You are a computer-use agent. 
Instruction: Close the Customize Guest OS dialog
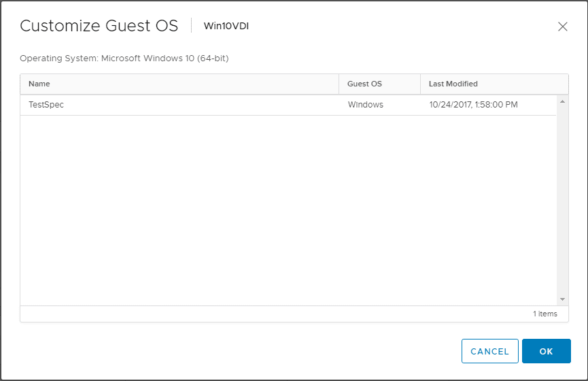(x=562, y=27)
